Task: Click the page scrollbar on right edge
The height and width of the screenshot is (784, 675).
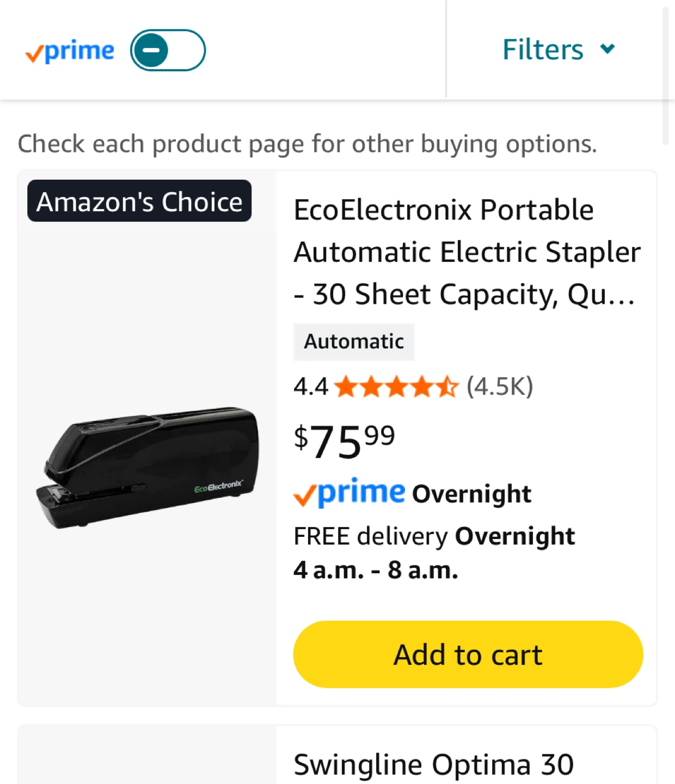Action: pos(665,76)
